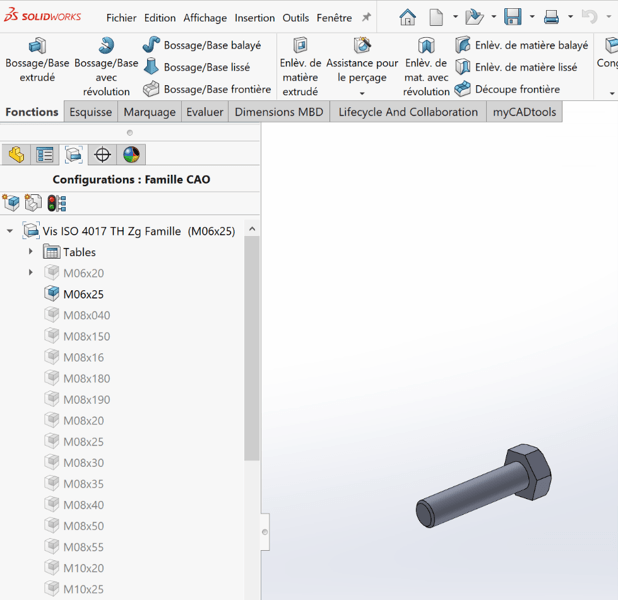
Task: Open dropdown arrow next to Print icon
Action: [x=570, y=17]
